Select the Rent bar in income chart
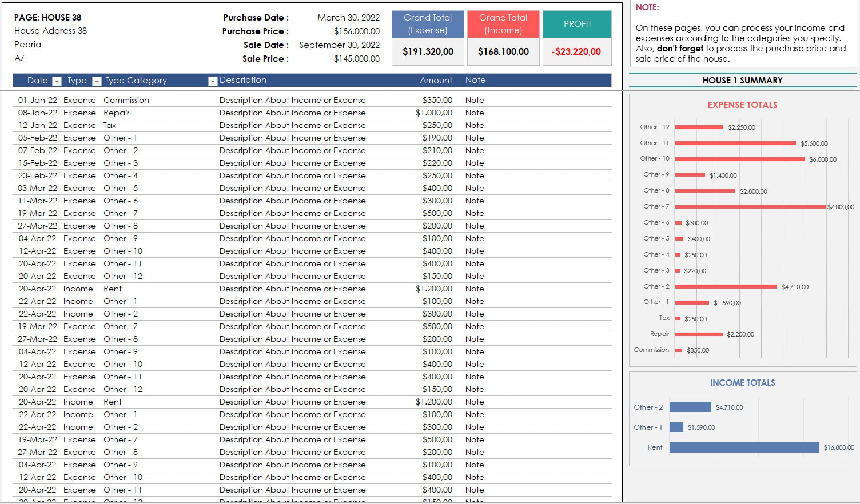The height and width of the screenshot is (504, 860). pyautogui.click(x=743, y=447)
